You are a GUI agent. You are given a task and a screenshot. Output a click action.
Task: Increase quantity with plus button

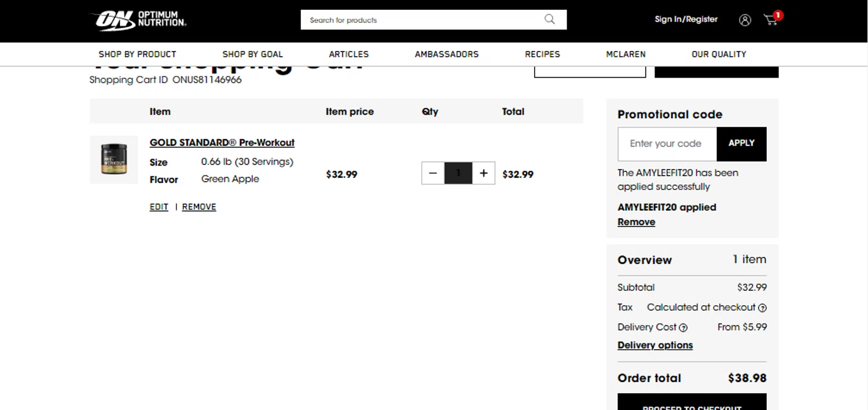(484, 173)
